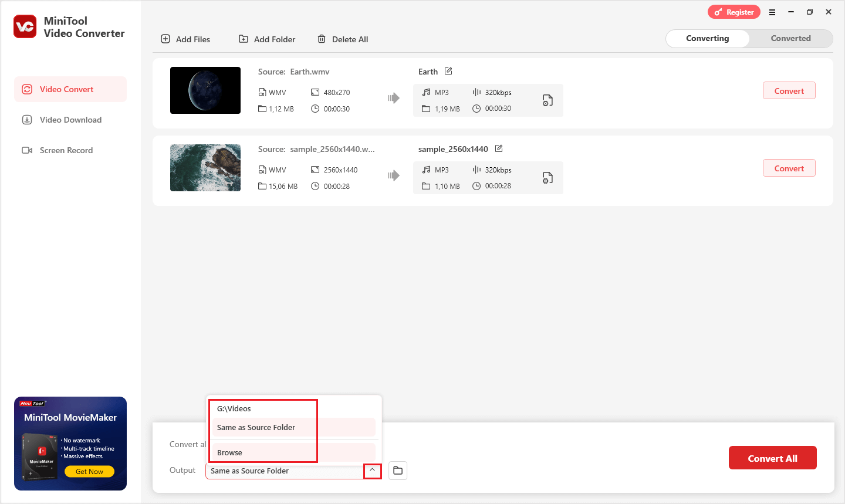Open Video Download section
Screen dimensions: 845x504
70,120
